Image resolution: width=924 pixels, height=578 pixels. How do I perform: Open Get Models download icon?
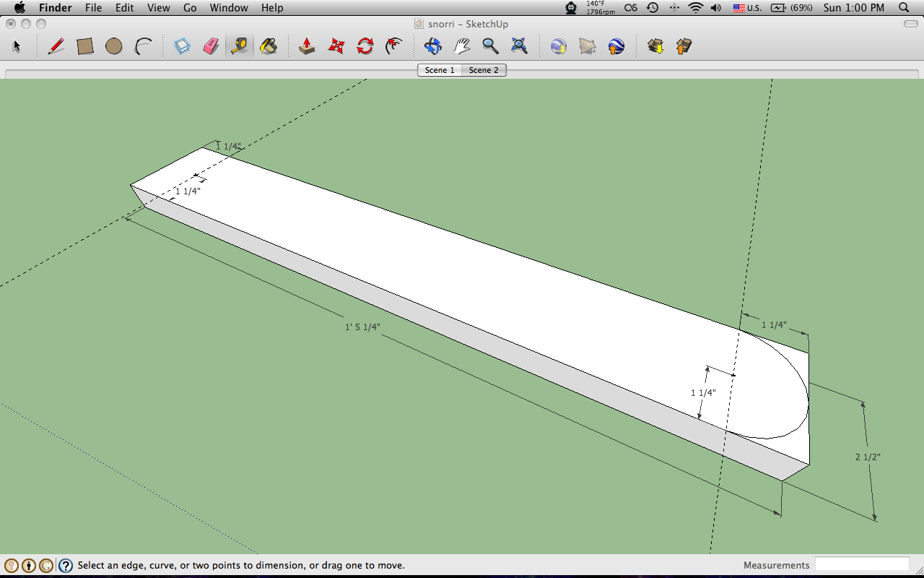655,47
